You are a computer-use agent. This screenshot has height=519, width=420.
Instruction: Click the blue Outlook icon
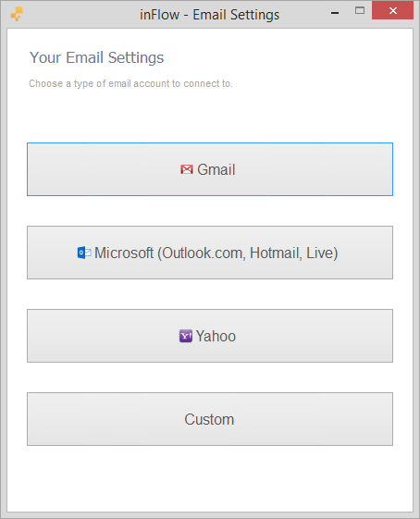[x=84, y=253]
